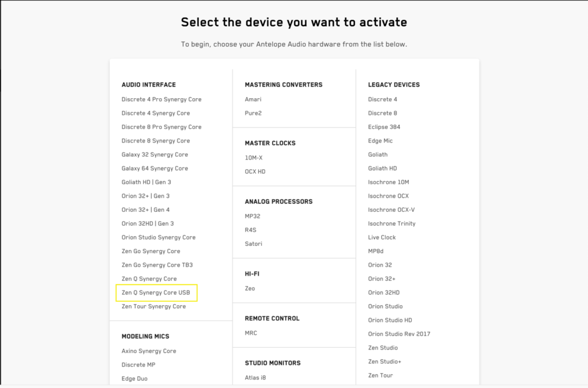Select Galaxy 32 Synergy Core
This screenshot has width=588, height=388.
coord(154,154)
